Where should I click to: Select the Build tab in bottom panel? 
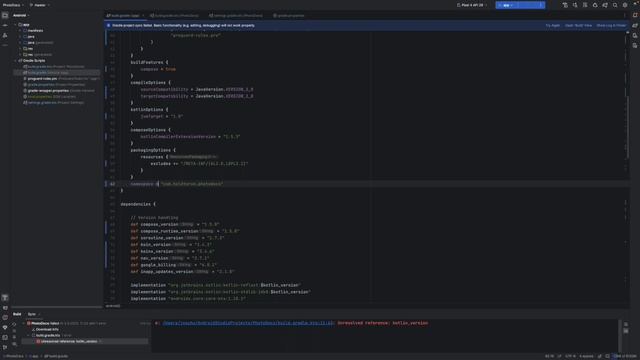point(17,314)
